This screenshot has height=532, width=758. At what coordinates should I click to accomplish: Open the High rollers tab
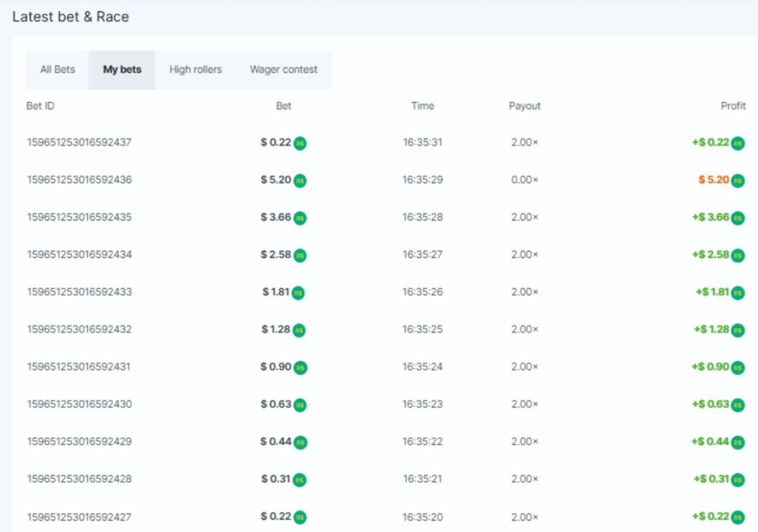pyautogui.click(x=196, y=70)
